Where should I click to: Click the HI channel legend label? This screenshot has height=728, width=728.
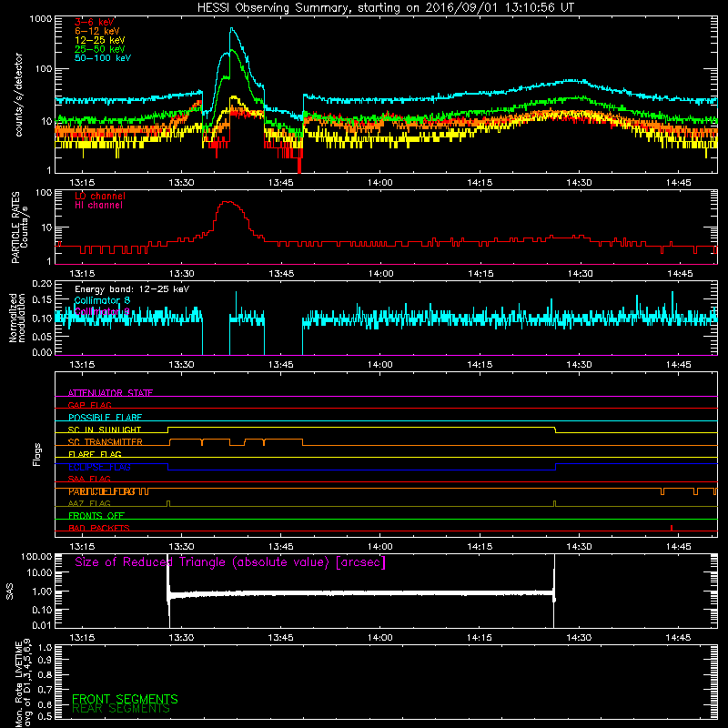pyautogui.click(x=98, y=206)
